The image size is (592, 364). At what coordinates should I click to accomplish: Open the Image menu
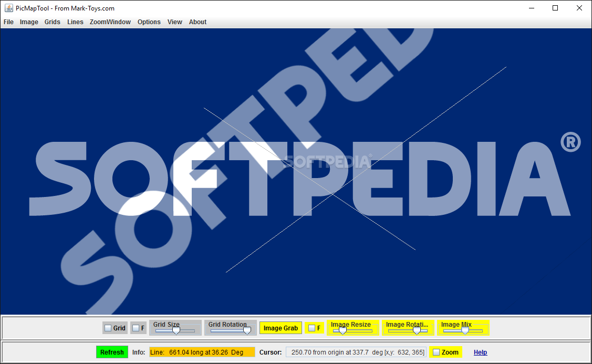point(29,22)
